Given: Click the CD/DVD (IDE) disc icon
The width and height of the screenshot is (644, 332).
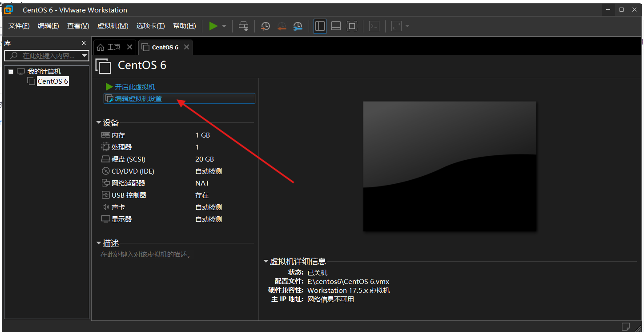Looking at the screenshot, I should 105,171.
